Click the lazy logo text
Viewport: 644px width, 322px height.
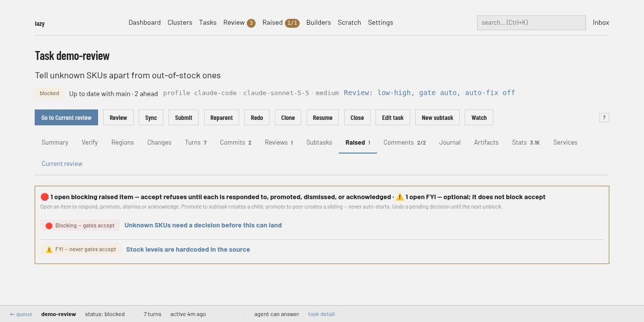coord(40,23)
